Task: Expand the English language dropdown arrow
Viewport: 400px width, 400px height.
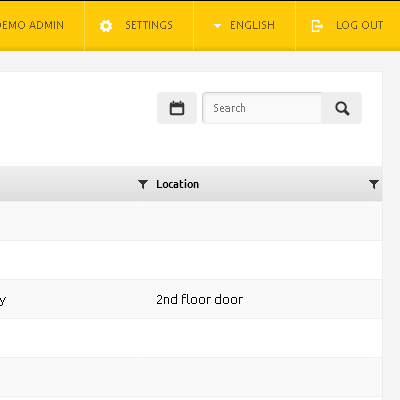Action: point(217,26)
